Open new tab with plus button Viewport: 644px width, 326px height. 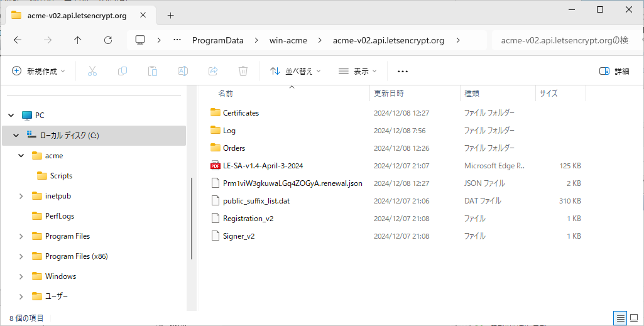click(x=170, y=16)
